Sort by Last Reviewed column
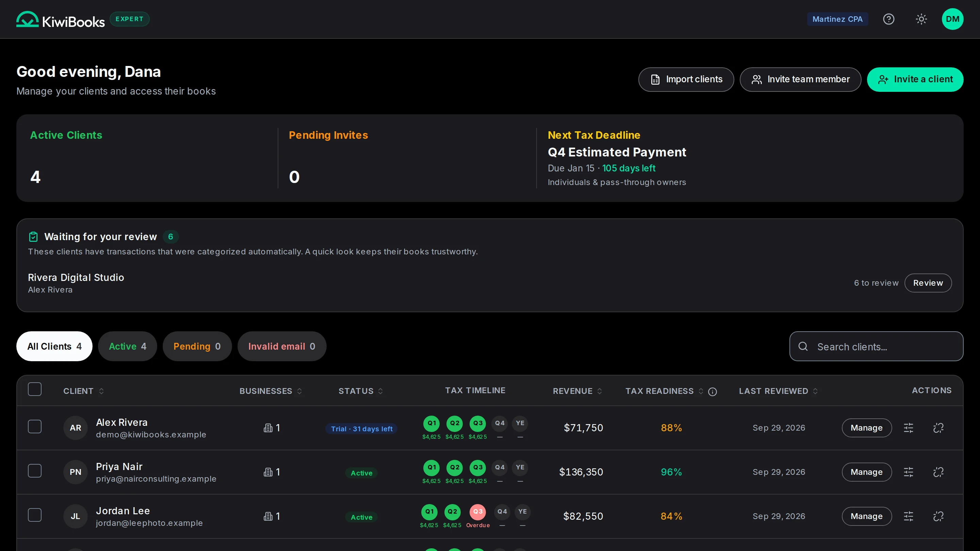The height and width of the screenshot is (551, 980). point(778,391)
